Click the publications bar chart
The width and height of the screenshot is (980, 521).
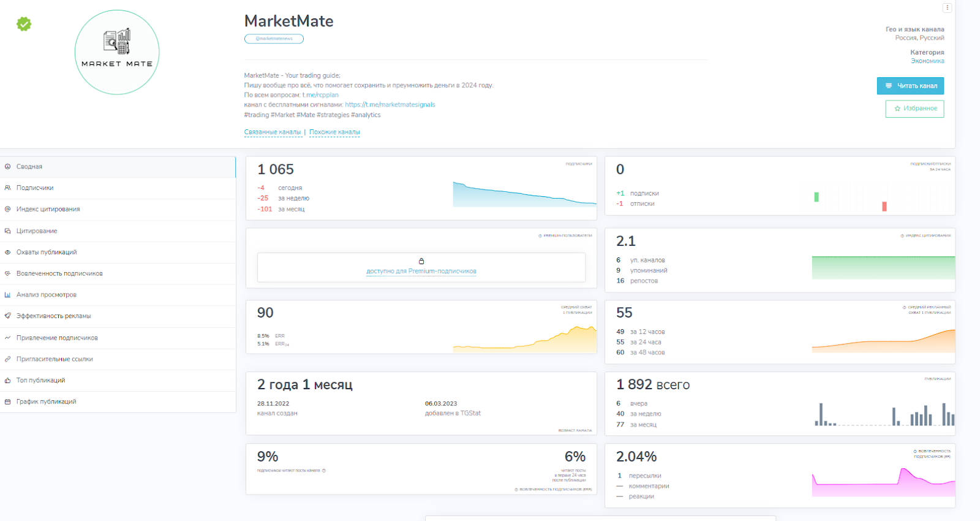tap(884, 414)
